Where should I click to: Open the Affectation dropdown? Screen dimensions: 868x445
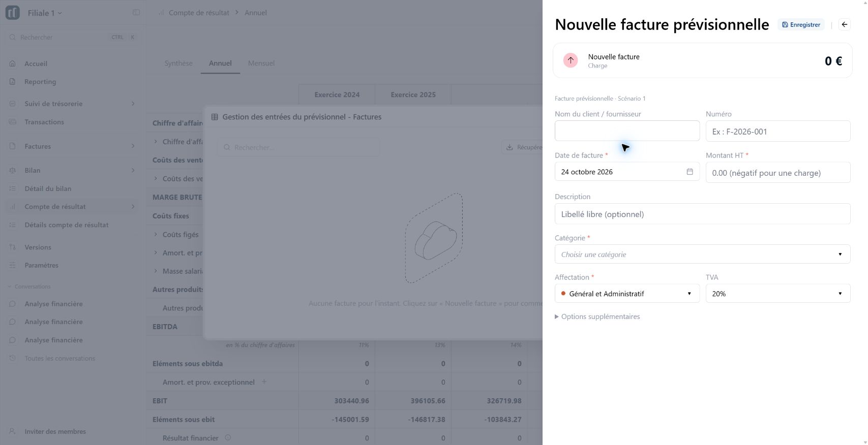click(627, 294)
